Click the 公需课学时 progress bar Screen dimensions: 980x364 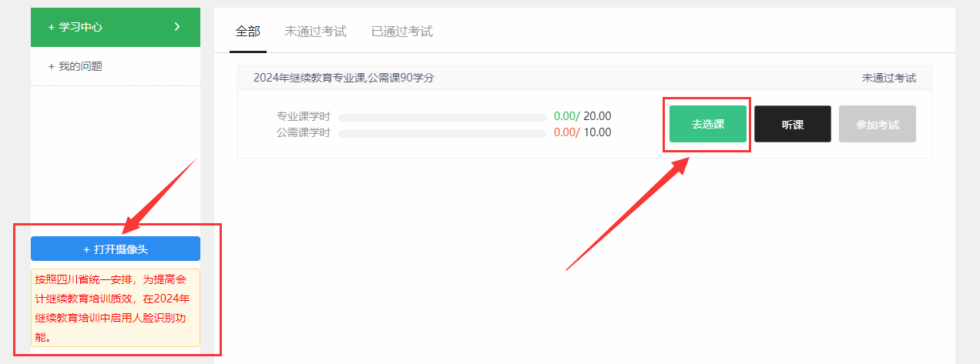442,134
